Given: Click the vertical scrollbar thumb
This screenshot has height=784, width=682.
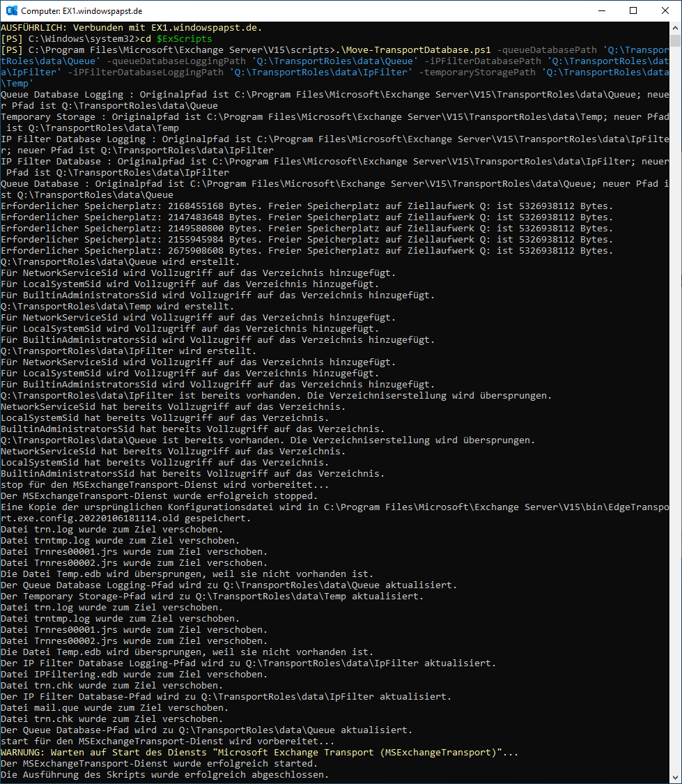Looking at the screenshot, I should (675, 40).
